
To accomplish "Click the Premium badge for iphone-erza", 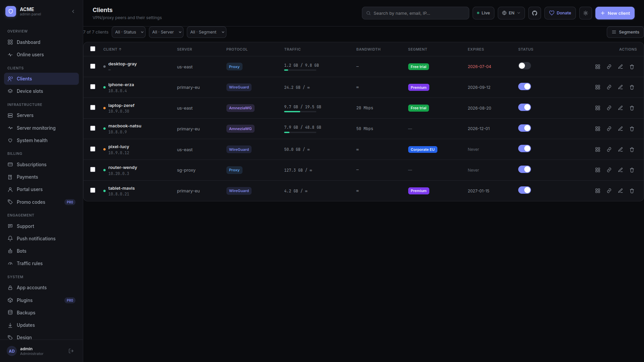I will point(419,87).
